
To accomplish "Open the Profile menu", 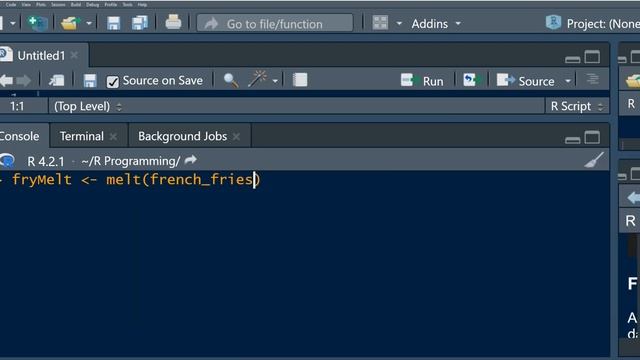I will tap(111, 4).
